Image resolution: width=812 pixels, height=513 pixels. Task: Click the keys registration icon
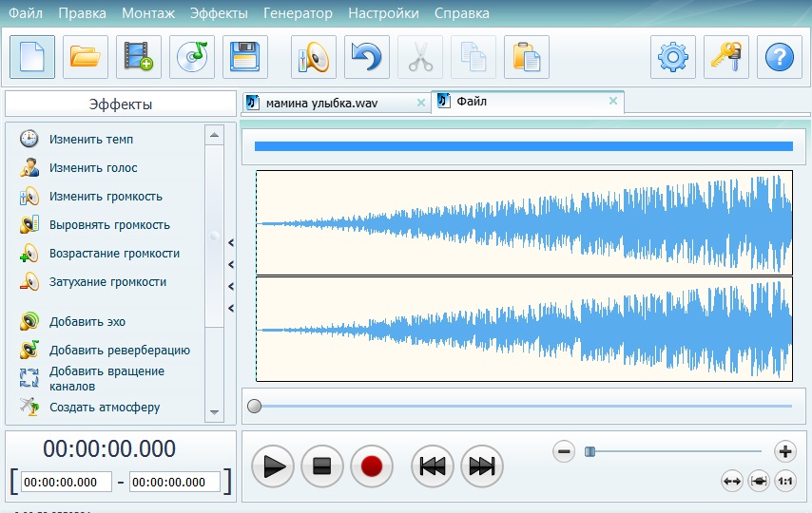726,58
